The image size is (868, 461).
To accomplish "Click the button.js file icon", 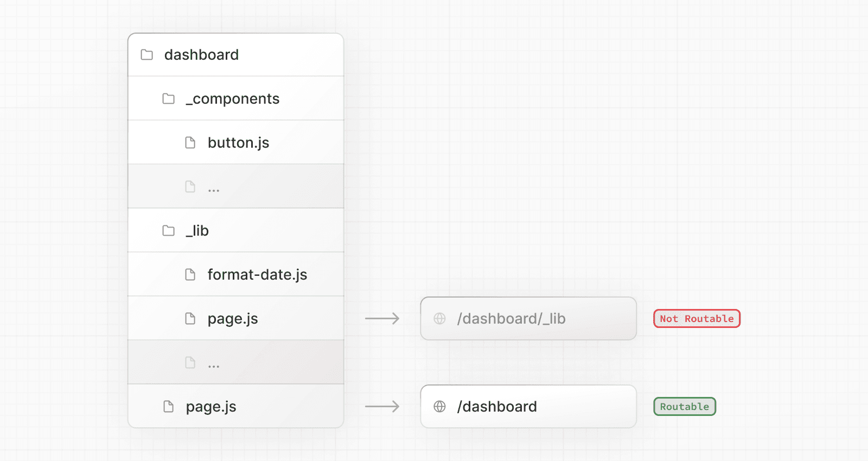I will (190, 143).
